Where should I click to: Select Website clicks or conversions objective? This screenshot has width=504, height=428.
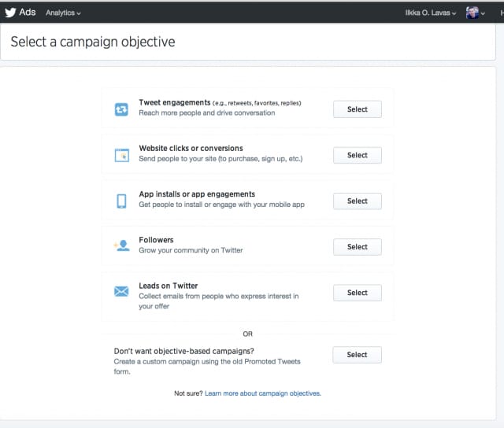pos(357,155)
